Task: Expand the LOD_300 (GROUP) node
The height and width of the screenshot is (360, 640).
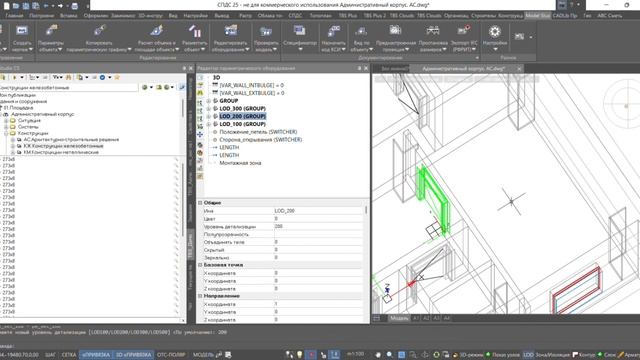Action: 209,109
